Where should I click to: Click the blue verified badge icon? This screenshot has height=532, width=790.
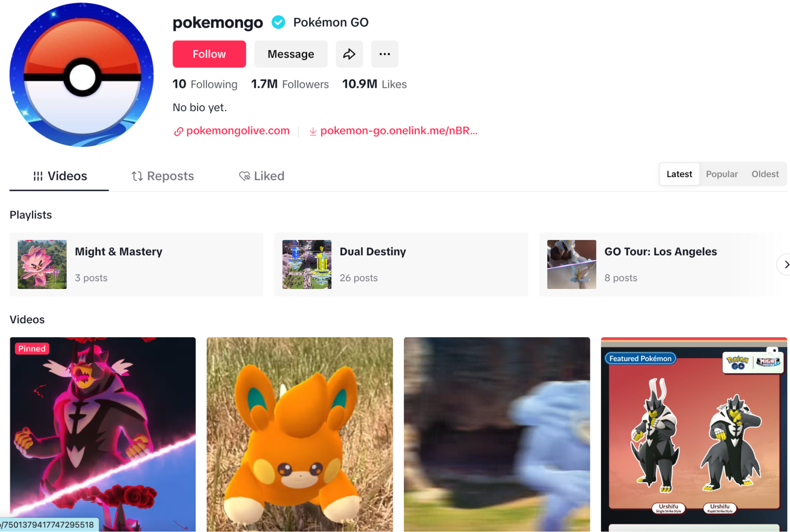pyautogui.click(x=278, y=23)
